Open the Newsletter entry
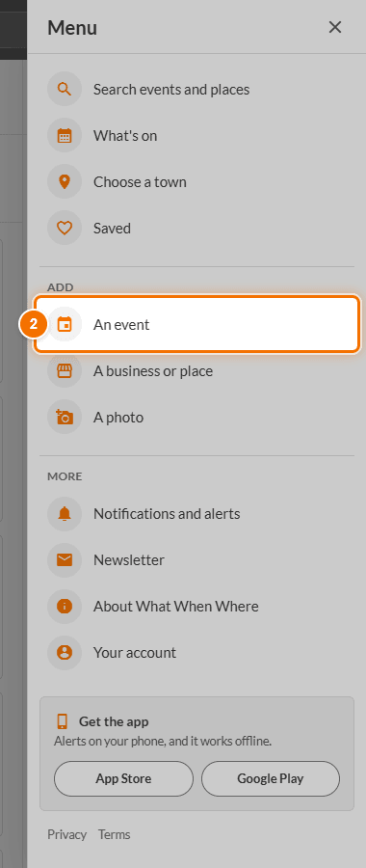The image size is (366, 868). [x=196, y=560]
